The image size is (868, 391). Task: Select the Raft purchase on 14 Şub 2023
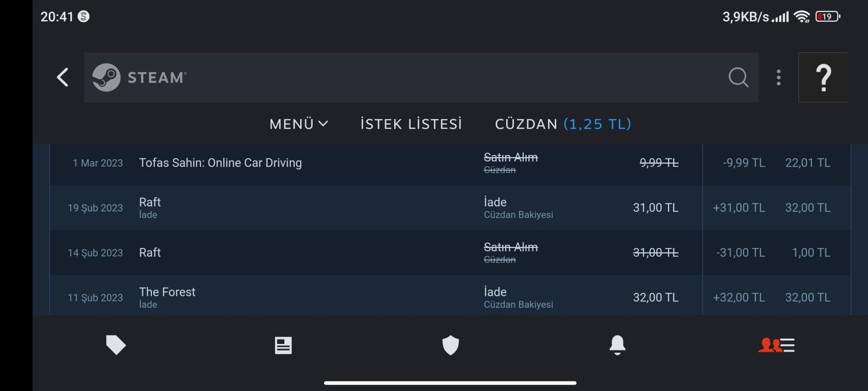tap(150, 253)
